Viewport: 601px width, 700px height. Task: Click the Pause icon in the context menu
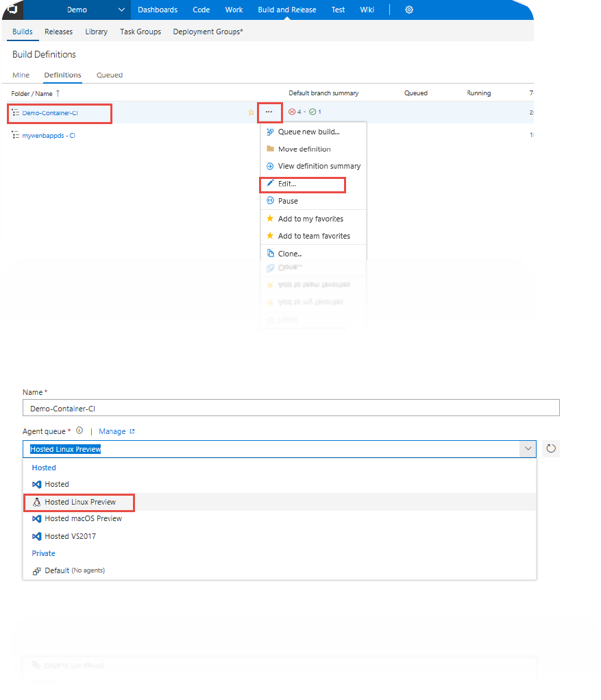pyautogui.click(x=270, y=201)
